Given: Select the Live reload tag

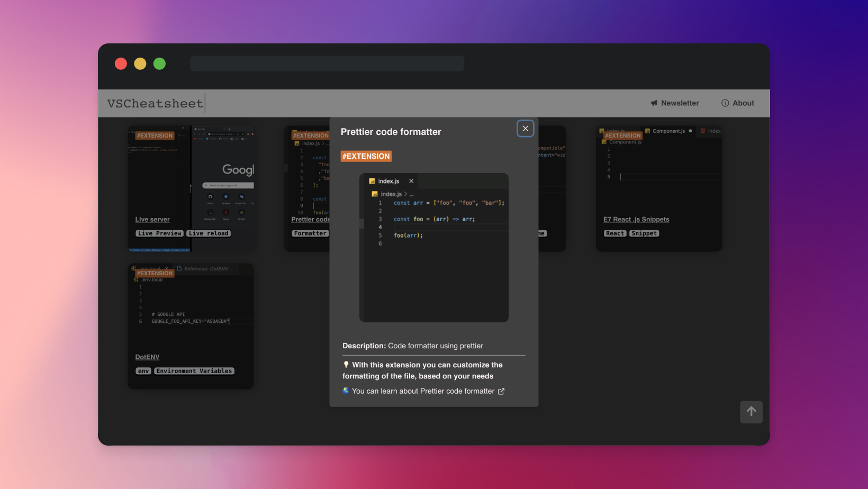Looking at the screenshot, I should [209, 233].
